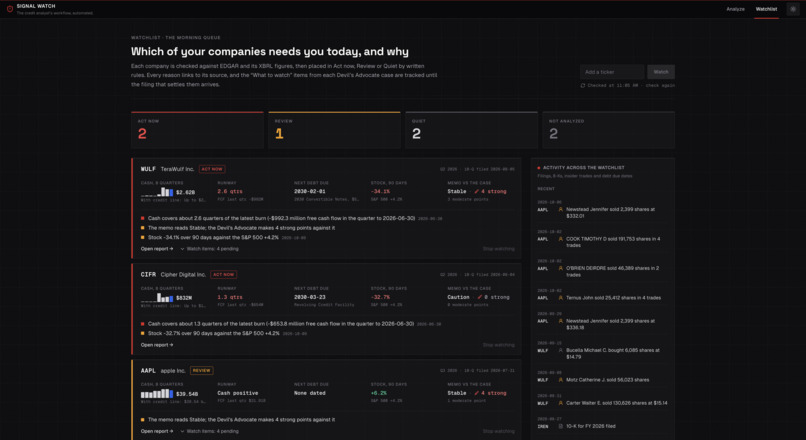The height and width of the screenshot is (440, 806).
Task: Click the WULF cash bar chart
Action: (157, 192)
